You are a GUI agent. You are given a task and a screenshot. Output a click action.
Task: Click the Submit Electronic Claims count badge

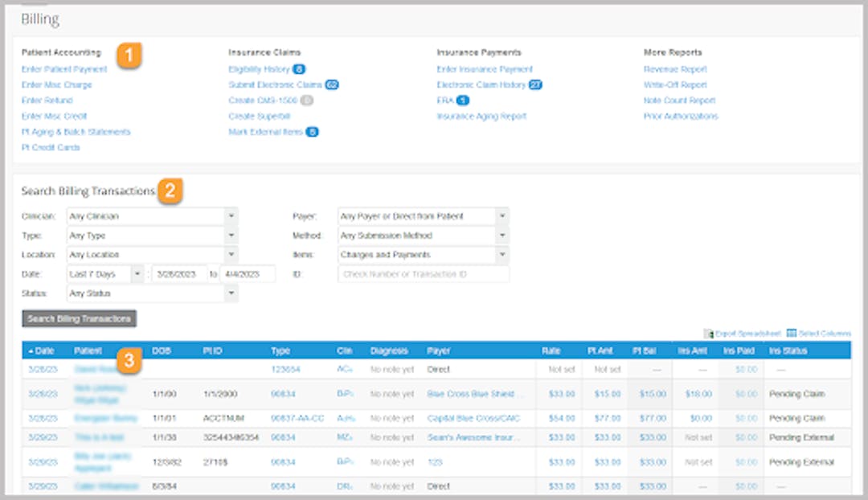pyautogui.click(x=332, y=85)
